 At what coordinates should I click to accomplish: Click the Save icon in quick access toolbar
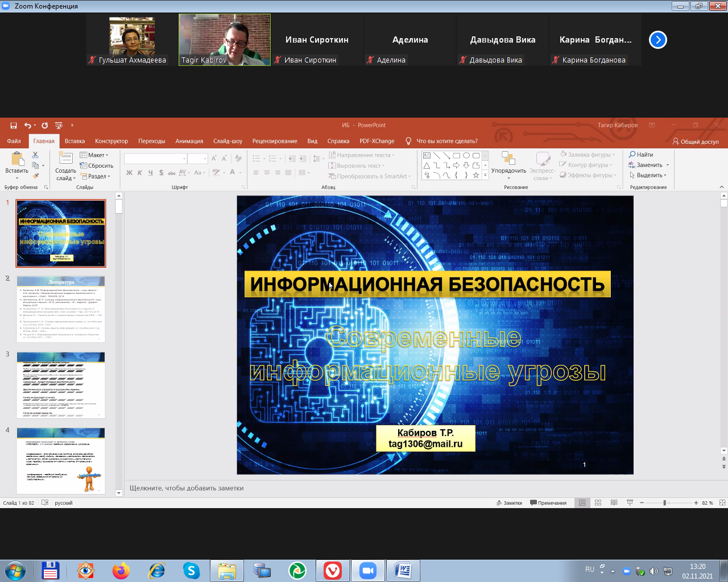(14, 126)
